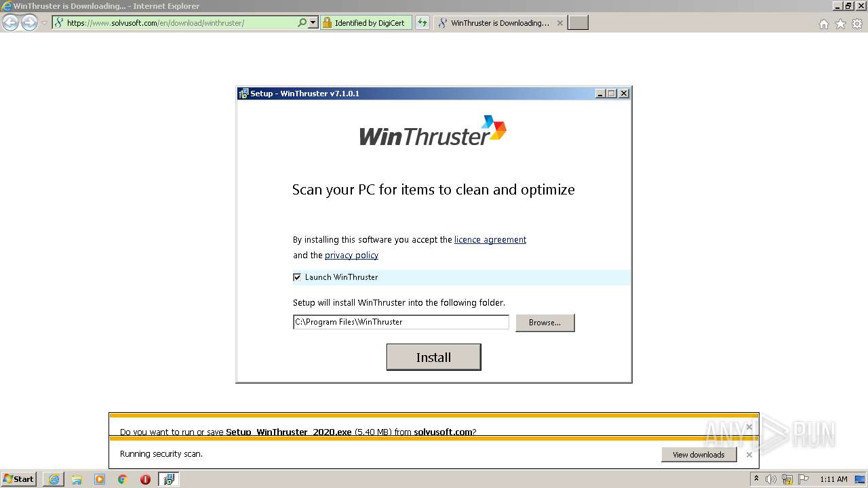Open recent pages dropdown arrow
868x488 pixels.
(x=44, y=23)
